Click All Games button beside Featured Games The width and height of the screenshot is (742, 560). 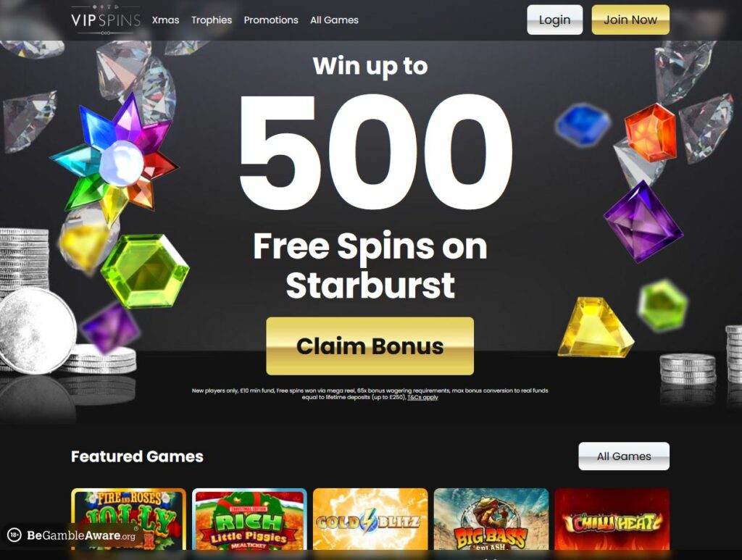point(624,456)
